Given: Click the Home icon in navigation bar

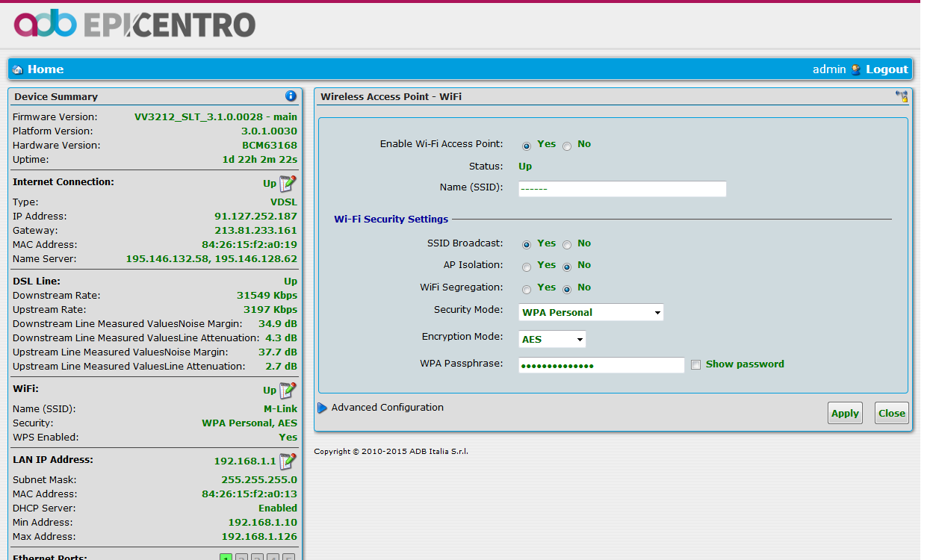Looking at the screenshot, I should (18, 69).
